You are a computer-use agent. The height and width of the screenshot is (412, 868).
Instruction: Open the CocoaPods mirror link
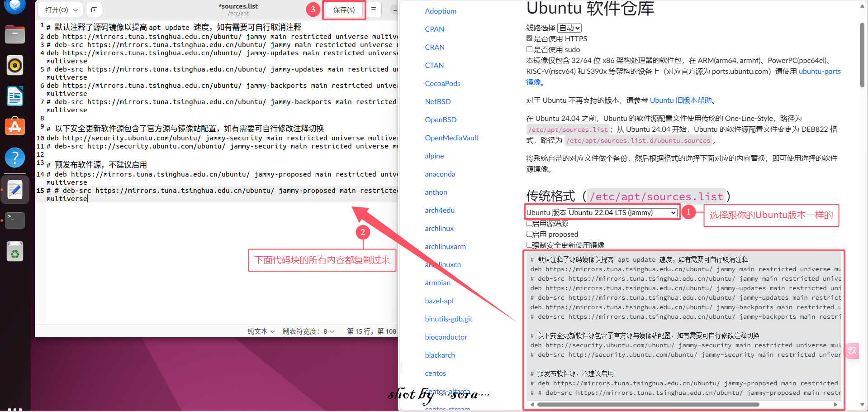[x=442, y=83]
